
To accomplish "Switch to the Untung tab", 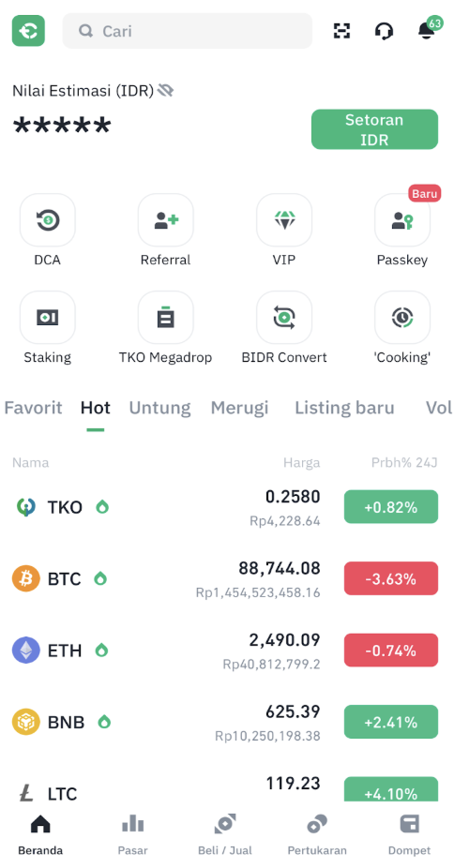I will tap(159, 408).
